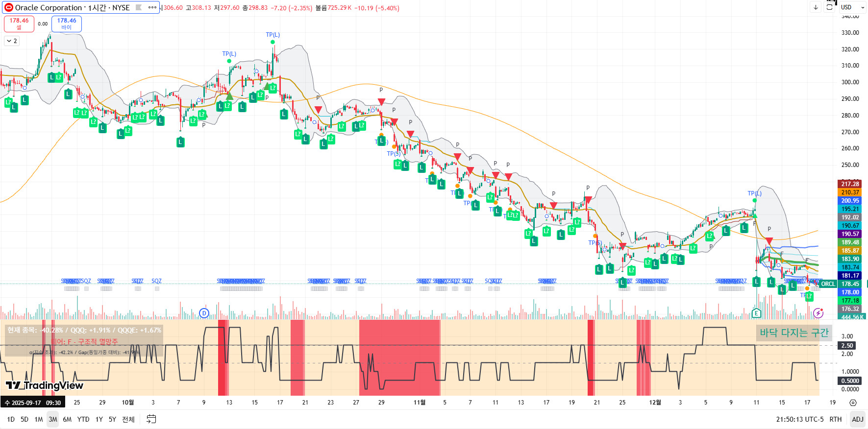
Task: Open the three-dot more menu in legend
Action: click(x=152, y=7)
